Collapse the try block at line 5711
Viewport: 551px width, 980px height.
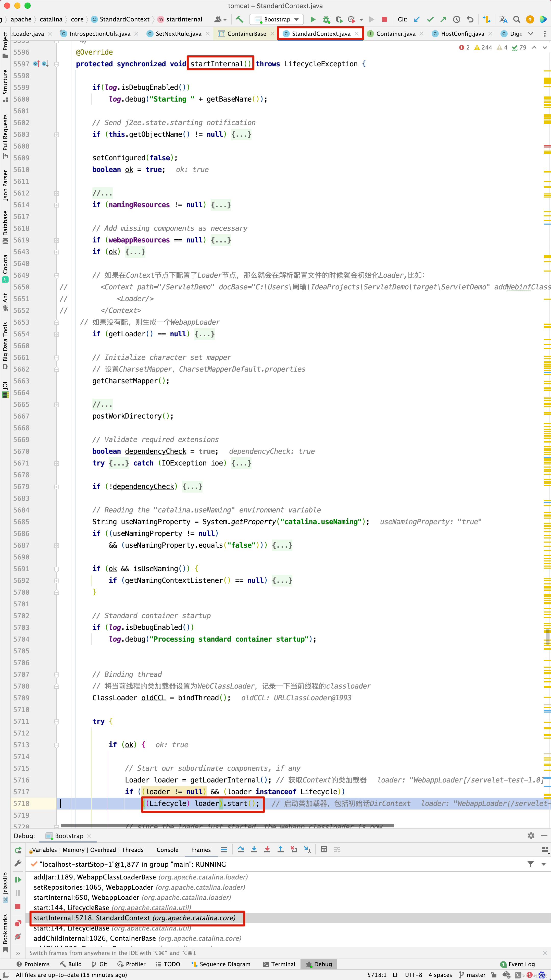click(x=56, y=721)
